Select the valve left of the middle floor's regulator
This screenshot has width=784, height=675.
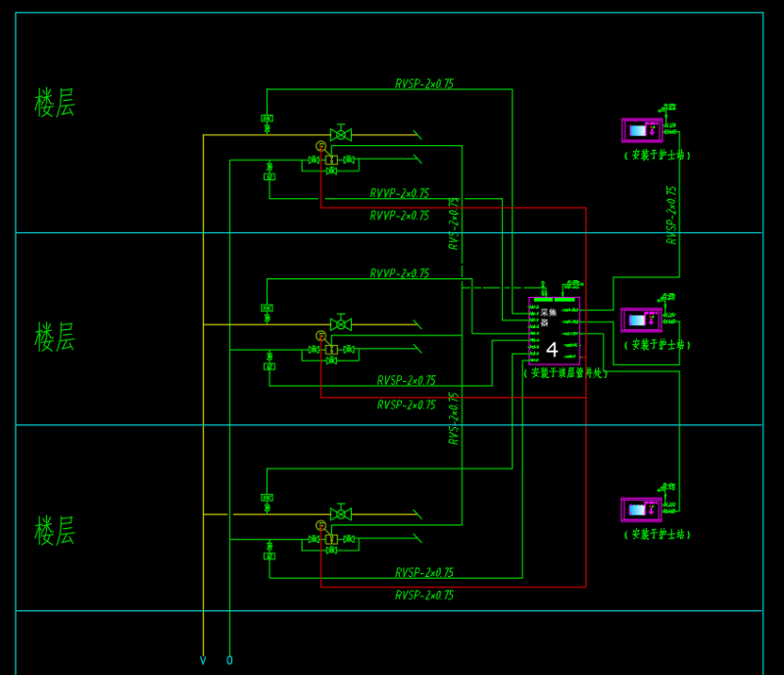point(314,350)
